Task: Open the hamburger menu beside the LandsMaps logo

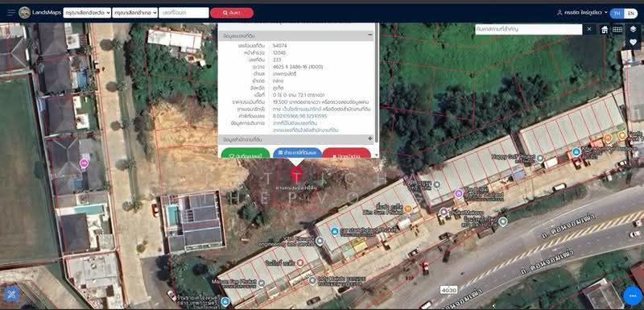Action: point(11,13)
